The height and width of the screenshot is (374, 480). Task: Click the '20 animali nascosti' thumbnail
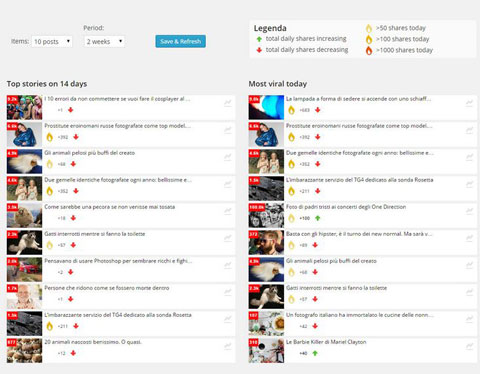tap(24, 350)
